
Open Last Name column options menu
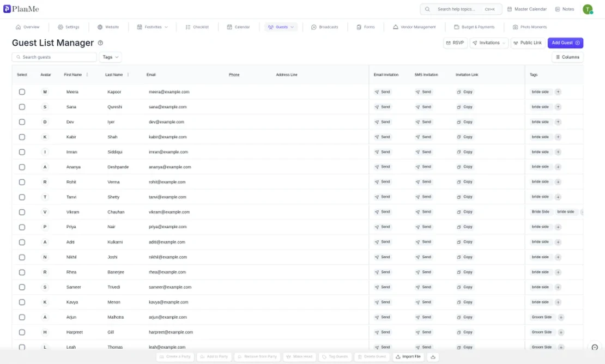click(128, 75)
